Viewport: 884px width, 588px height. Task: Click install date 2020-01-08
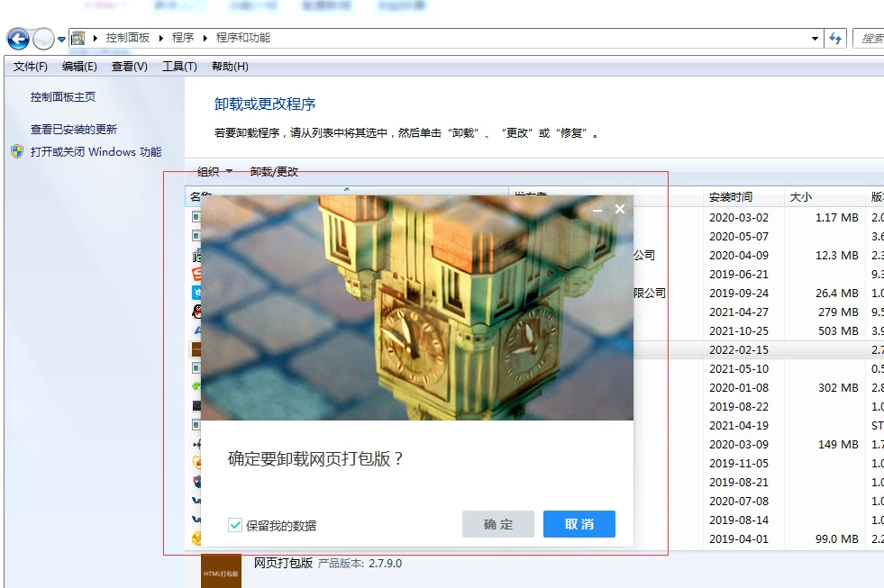[739, 387]
